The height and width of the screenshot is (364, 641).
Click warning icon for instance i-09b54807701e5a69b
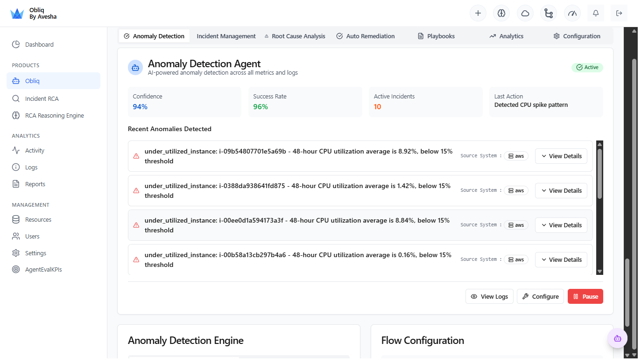point(136,156)
